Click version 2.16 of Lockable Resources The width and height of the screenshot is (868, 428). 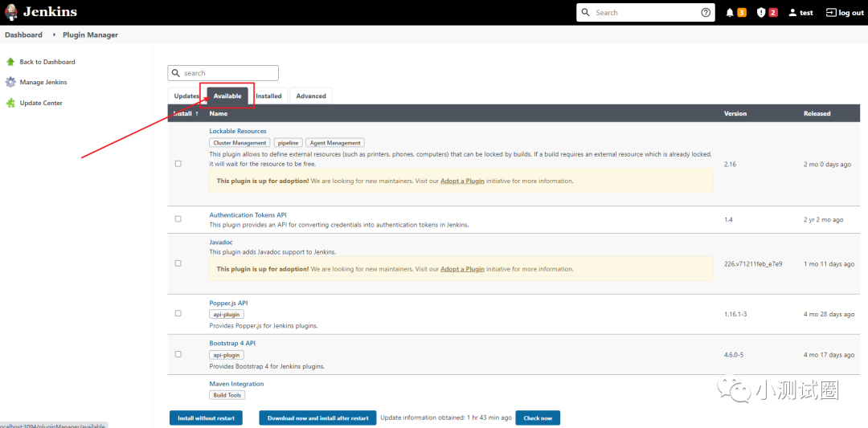click(x=730, y=165)
